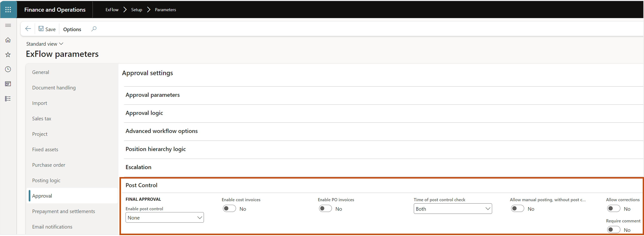The image size is (644, 236).
Task: Click the Setup breadcrumb
Action: 137,10
